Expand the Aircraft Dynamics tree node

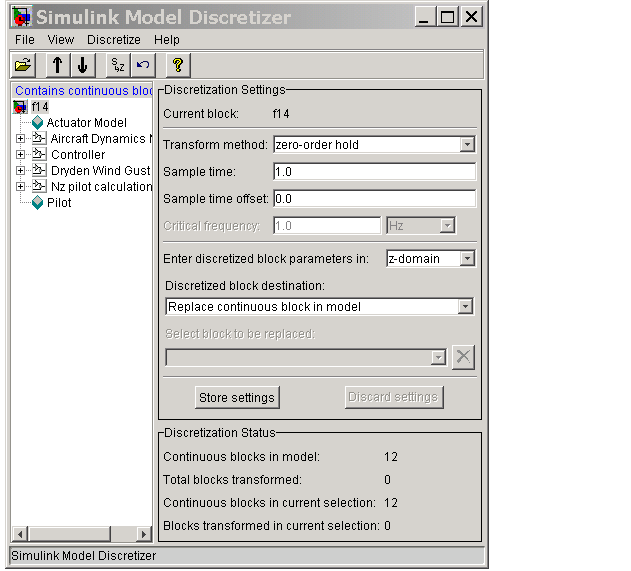pyautogui.click(x=20, y=138)
